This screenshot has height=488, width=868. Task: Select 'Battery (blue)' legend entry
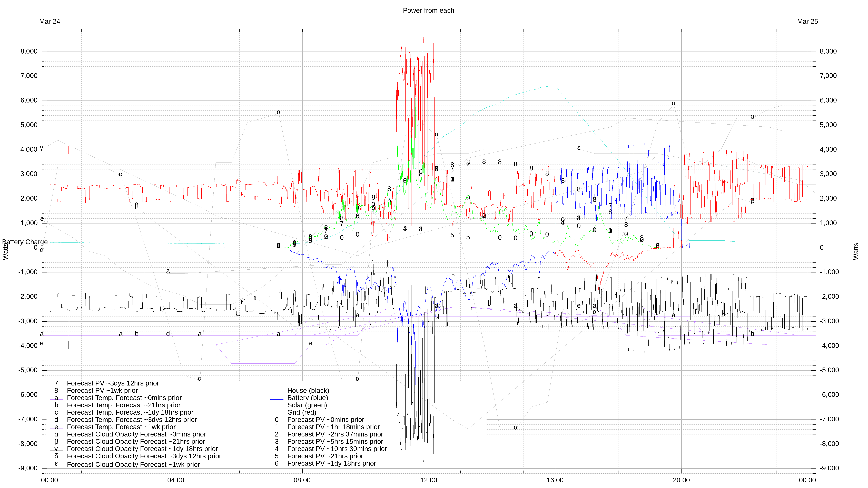tap(307, 398)
